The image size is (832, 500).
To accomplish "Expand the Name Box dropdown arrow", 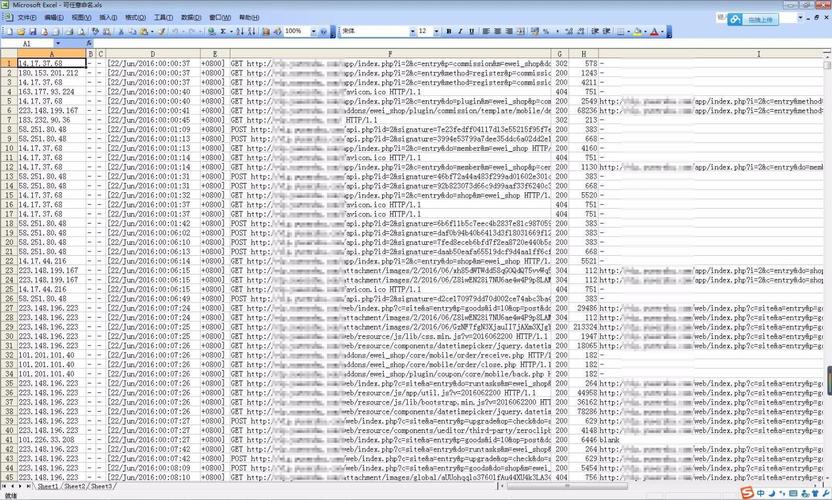I will click(x=58, y=44).
